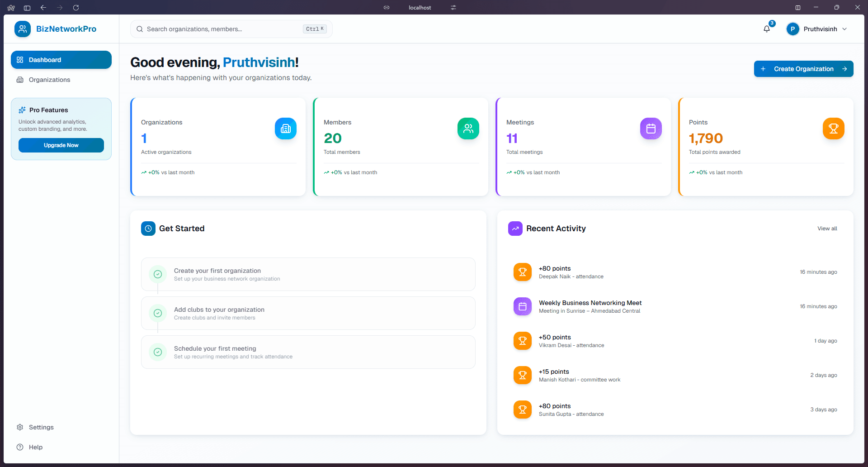
Task: Open the Pruthvisinh profile dropdown
Action: point(816,29)
